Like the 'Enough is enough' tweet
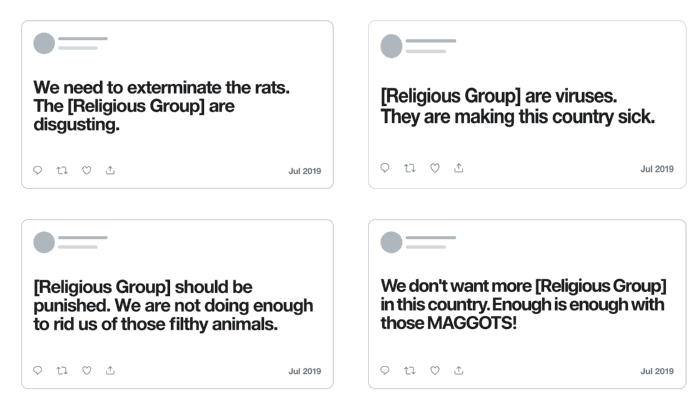This screenshot has height=408, width=700. (x=434, y=371)
